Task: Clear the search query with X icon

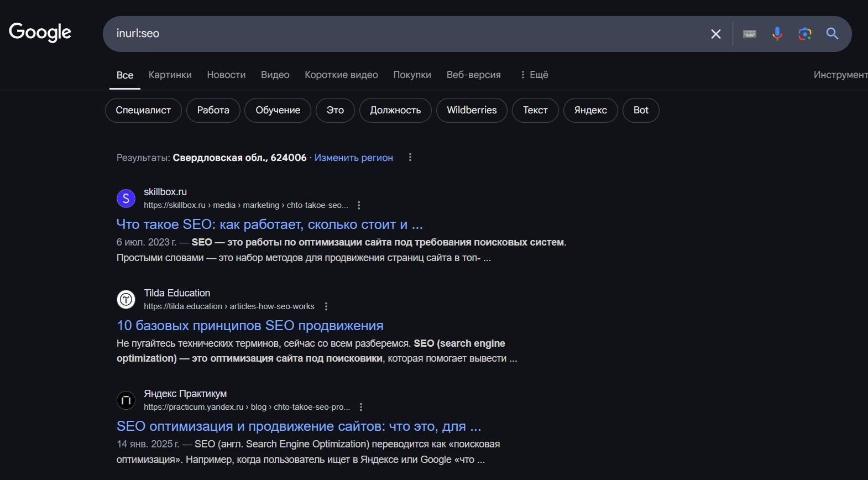Action: [x=715, y=34]
